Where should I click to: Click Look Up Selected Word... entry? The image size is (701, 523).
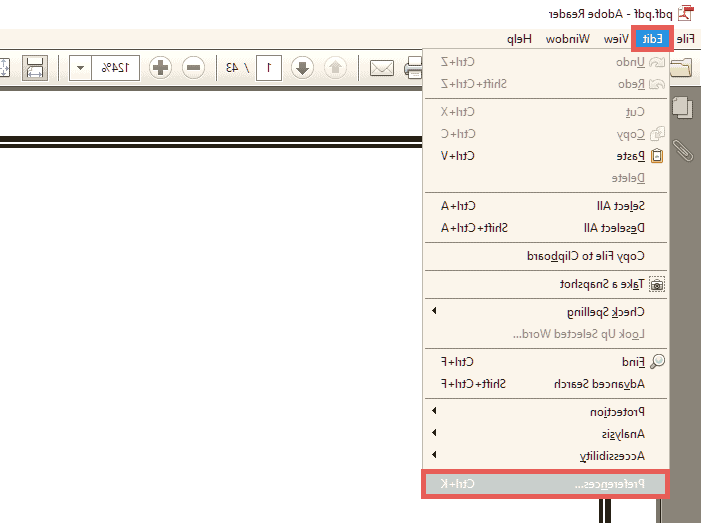pos(545,334)
